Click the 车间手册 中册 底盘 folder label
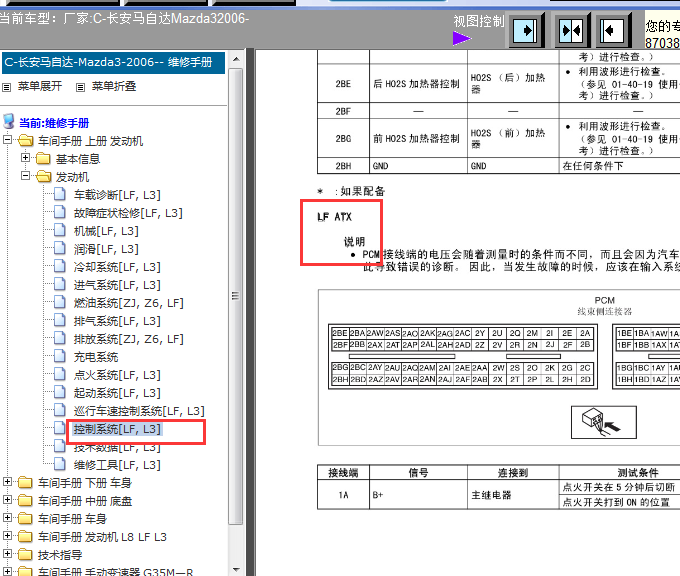The height and width of the screenshot is (576, 680). coord(85,501)
